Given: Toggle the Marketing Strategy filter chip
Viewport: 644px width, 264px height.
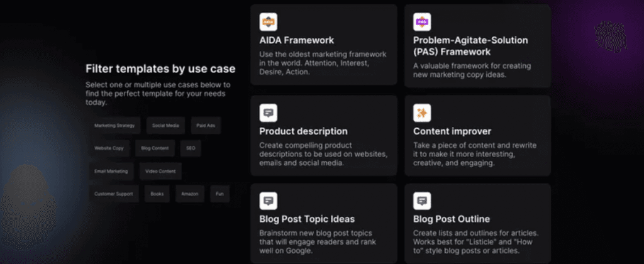Looking at the screenshot, I should pos(114,126).
